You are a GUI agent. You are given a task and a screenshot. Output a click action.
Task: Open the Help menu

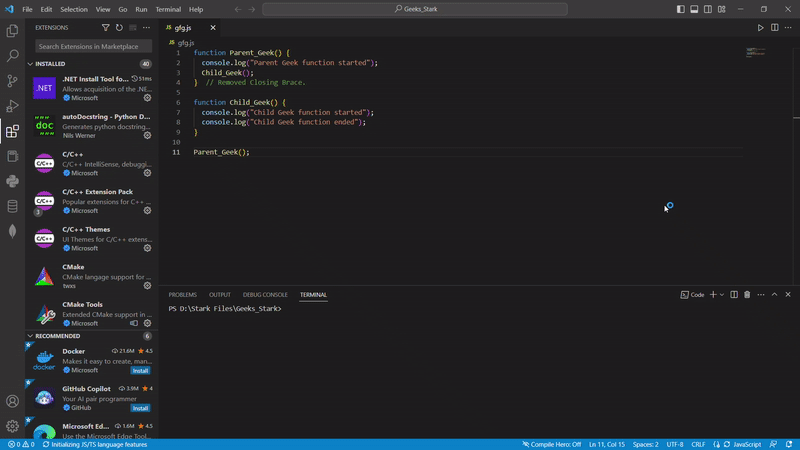(x=196, y=9)
